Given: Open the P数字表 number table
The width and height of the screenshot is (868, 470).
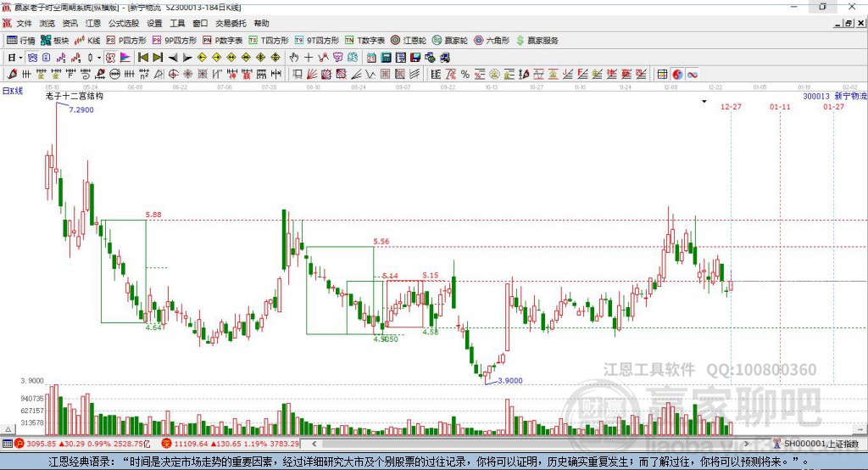Looking at the screenshot, I should [223, 41].
